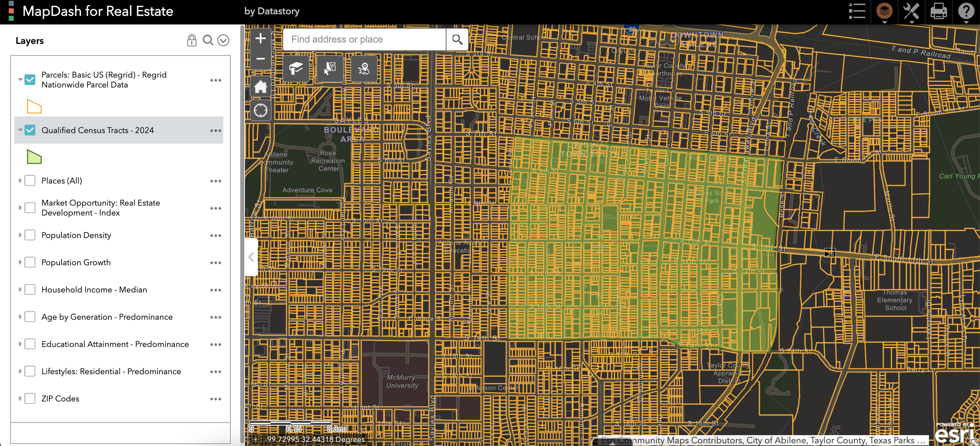Open the ZIP Codes layer options menu
This screenshot has height=446, width=980.
click(216, 399)
